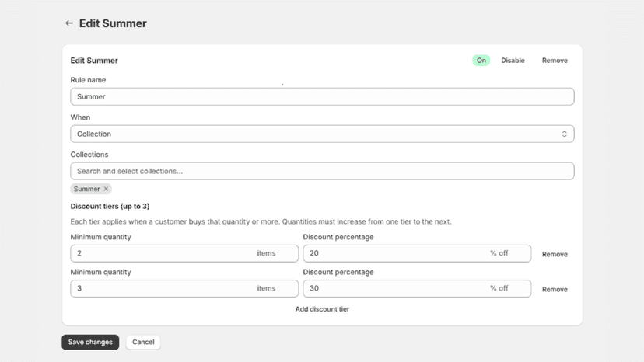The width and height of the screenshot is (644, 362).
Task: Click the 'Discount tiers (up to 3)' heading
Action: coord(110,206)
